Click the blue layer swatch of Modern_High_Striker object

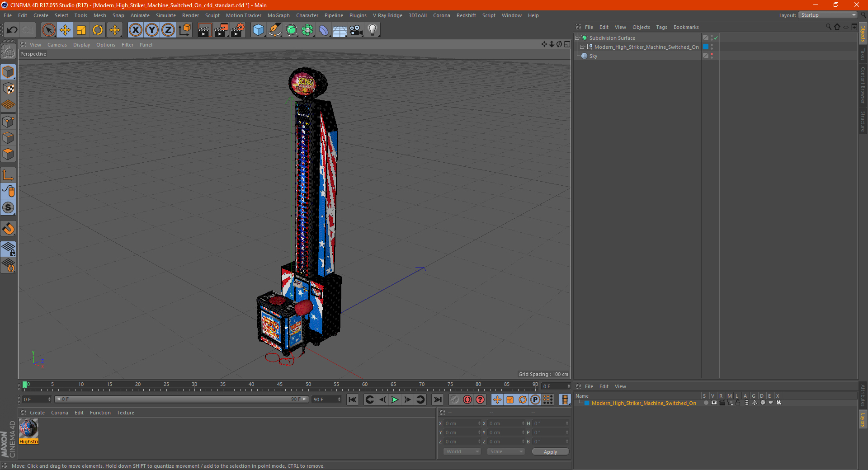(706, 47)
